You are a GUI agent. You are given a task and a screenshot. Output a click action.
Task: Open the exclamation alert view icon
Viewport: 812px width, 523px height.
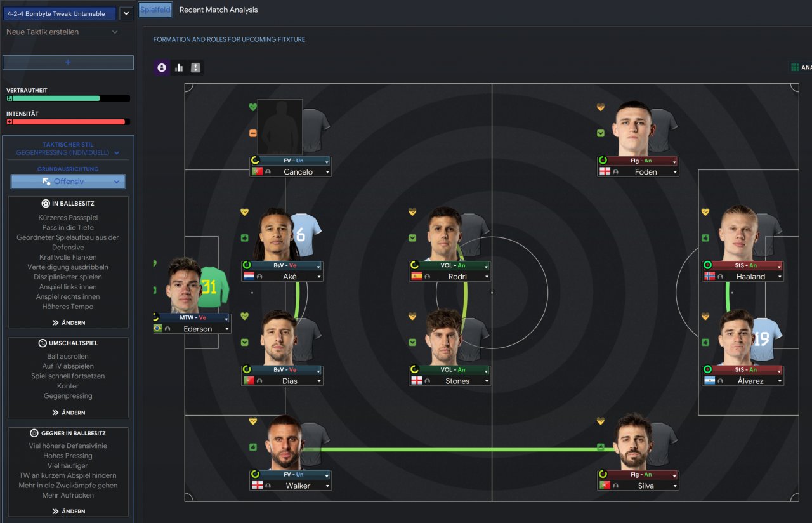[195, 67]
